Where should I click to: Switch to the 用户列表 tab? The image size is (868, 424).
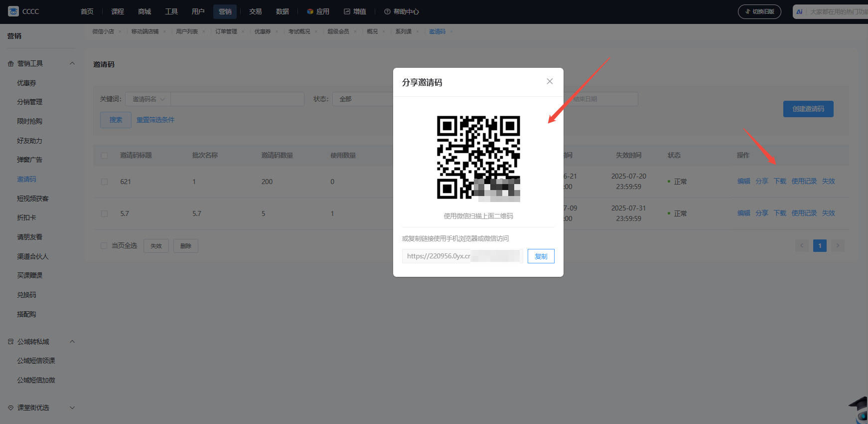click(187, 31)
